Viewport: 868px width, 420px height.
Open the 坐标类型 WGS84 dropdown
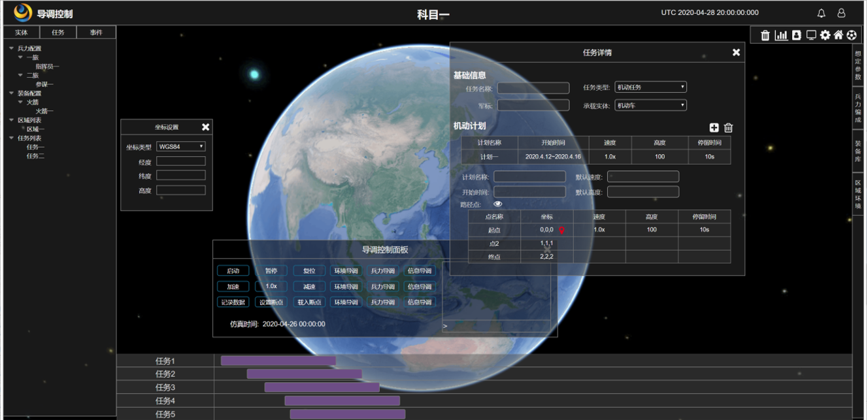coord(181,147)
